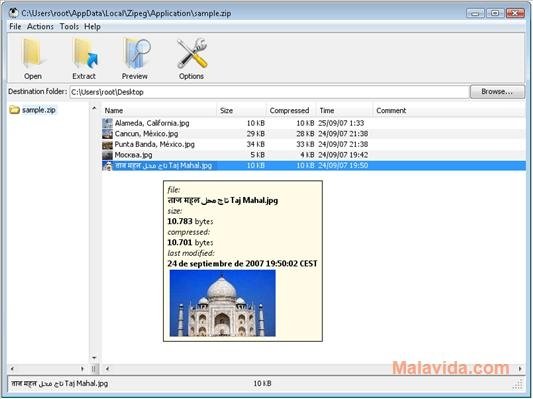Click the Extract toolbar icon

tap(85, 54)
